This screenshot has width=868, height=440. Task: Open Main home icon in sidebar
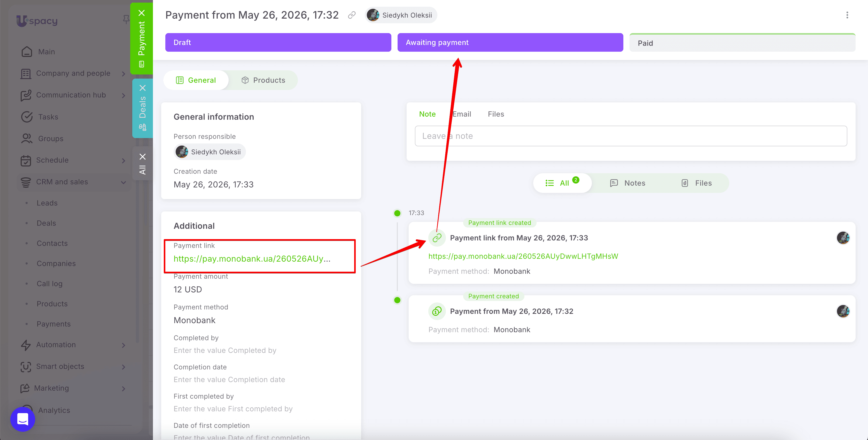click(27, 52)
